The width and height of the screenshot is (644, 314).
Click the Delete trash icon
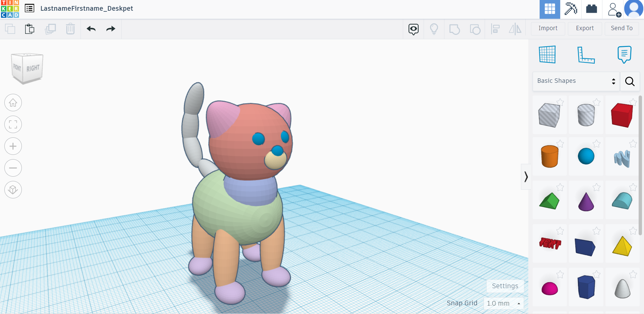coord(70,29)
